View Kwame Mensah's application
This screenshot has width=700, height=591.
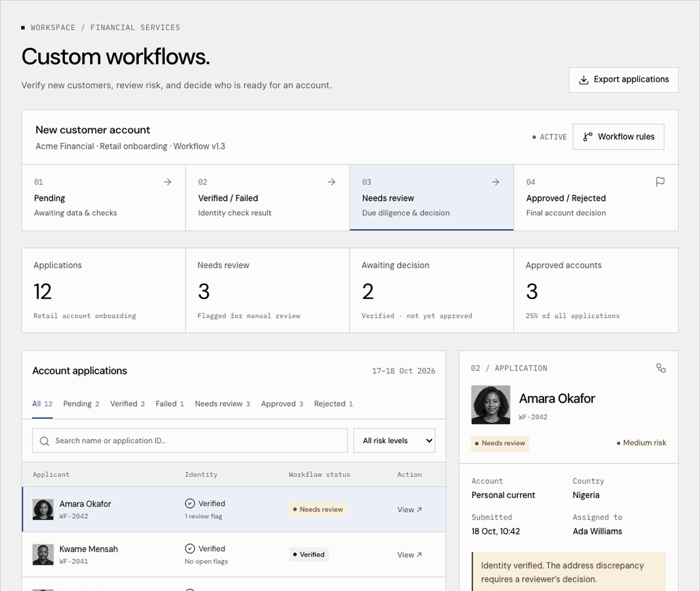click(x=409, y=555)
